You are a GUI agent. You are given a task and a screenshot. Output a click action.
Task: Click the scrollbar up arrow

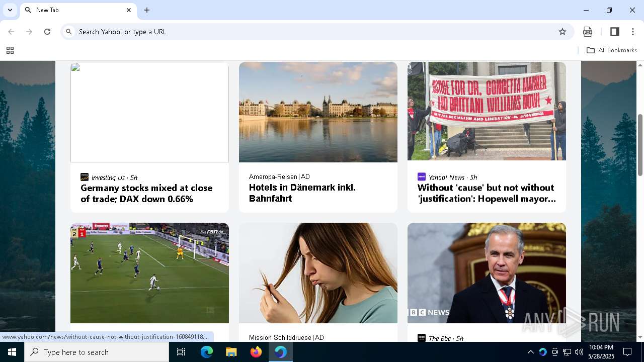pyautogui.click(x=640, y=65)
